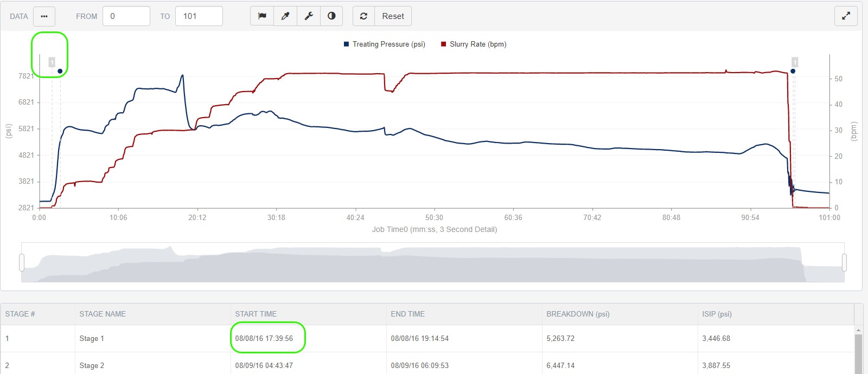Toggle Treating Pressure series in legend
This screenshot has width=868, height=374.
384,44
